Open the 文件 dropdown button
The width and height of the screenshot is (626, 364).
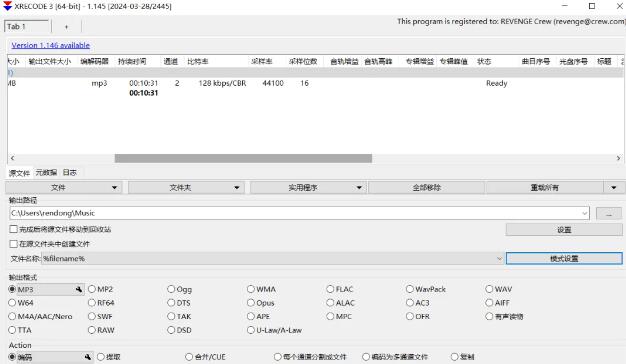click(x=63, y=188)
